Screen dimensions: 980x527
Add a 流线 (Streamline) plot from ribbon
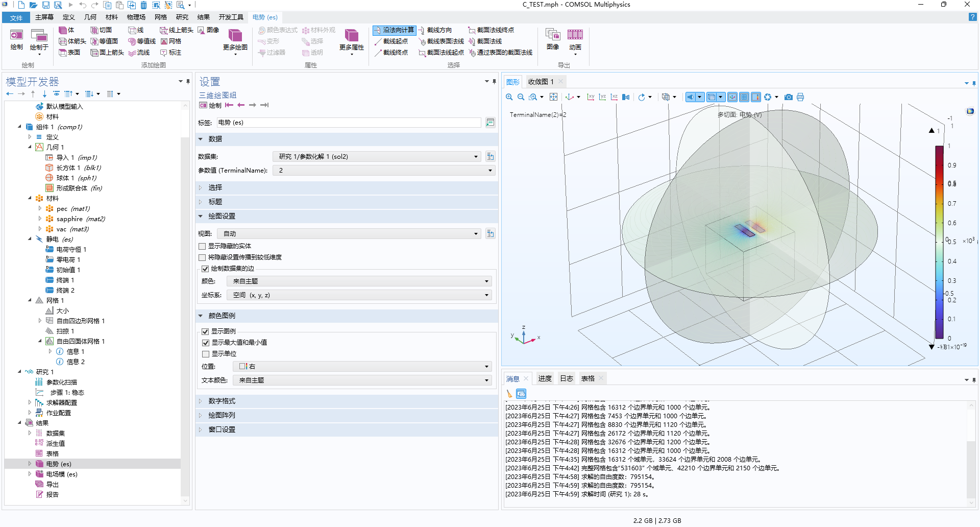[139, 53]
